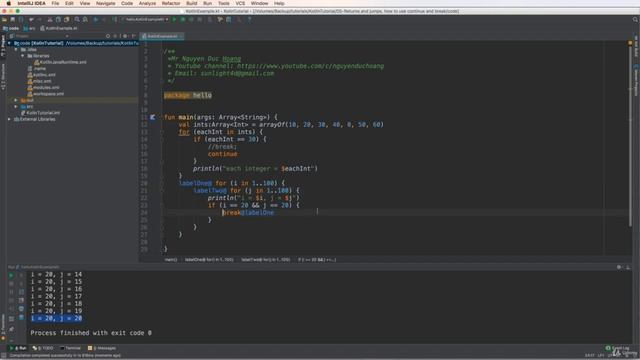Click the 'Process finished with exit code 0' line
Image resolution: width=640 pixels, height=360 pixels.
click(x=91, y=333)
